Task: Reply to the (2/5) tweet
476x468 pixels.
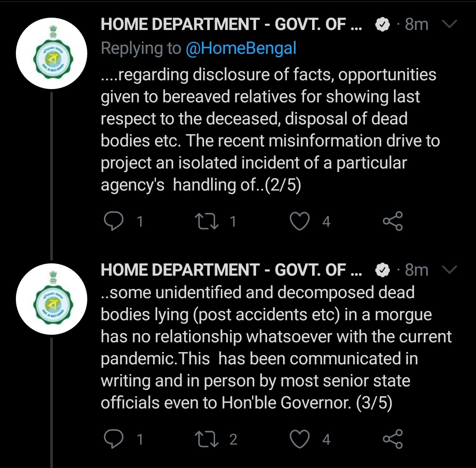Action: pyautogui.click(x=114, y=221)
